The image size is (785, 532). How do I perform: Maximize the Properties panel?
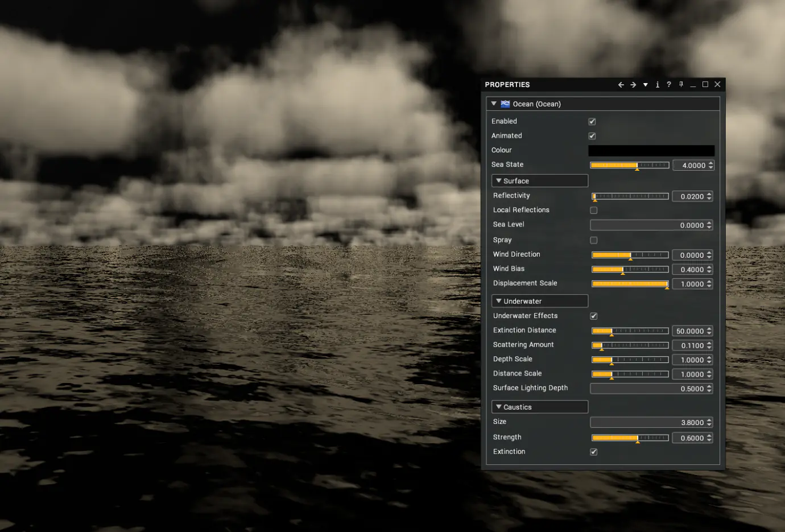705,84
